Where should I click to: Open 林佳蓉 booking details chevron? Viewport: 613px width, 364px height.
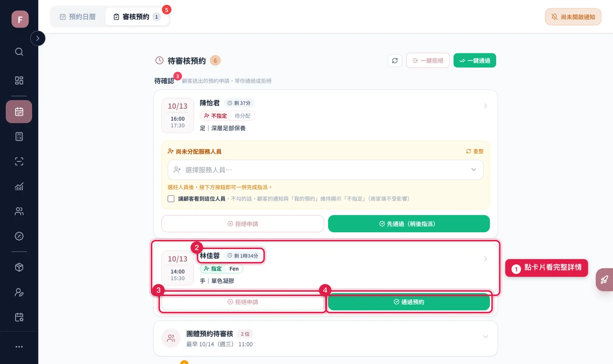click(x=485, y=259)
